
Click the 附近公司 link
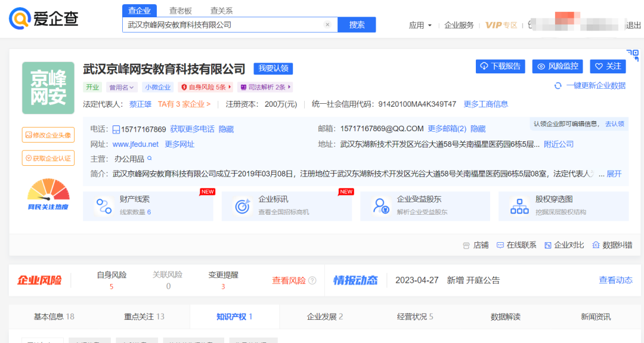click(559, 144)
